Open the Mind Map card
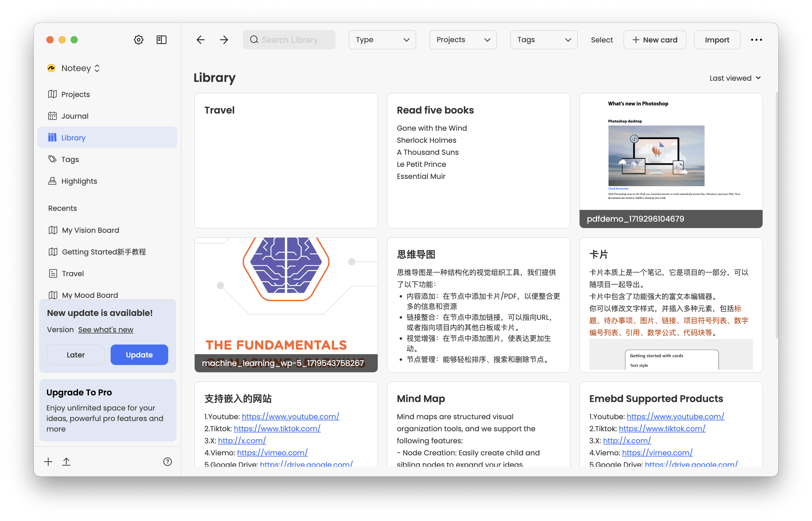The width and height of the screenshot is (812, 521). pyautogui.click(x=478, y=424)
